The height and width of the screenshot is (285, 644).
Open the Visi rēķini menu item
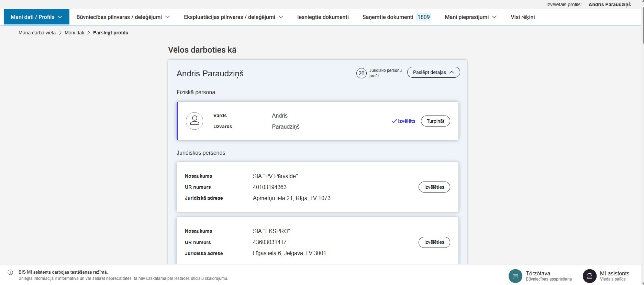(522, 17)
